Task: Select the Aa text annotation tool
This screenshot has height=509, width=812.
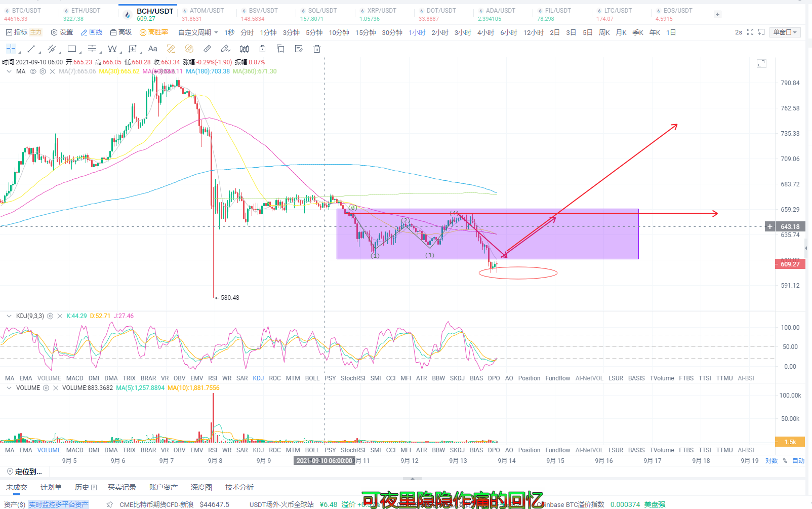Action: tap(153, 49)
